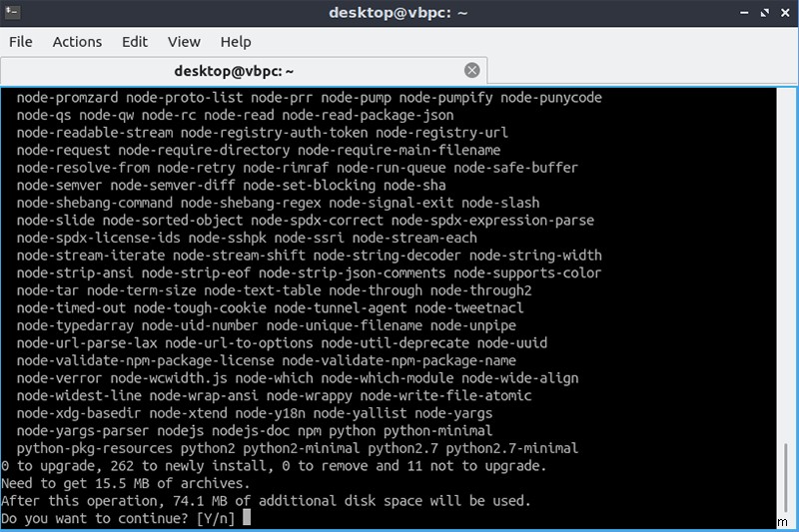Open the Actions menu
The image size is (799, 532).
[77, 42]
